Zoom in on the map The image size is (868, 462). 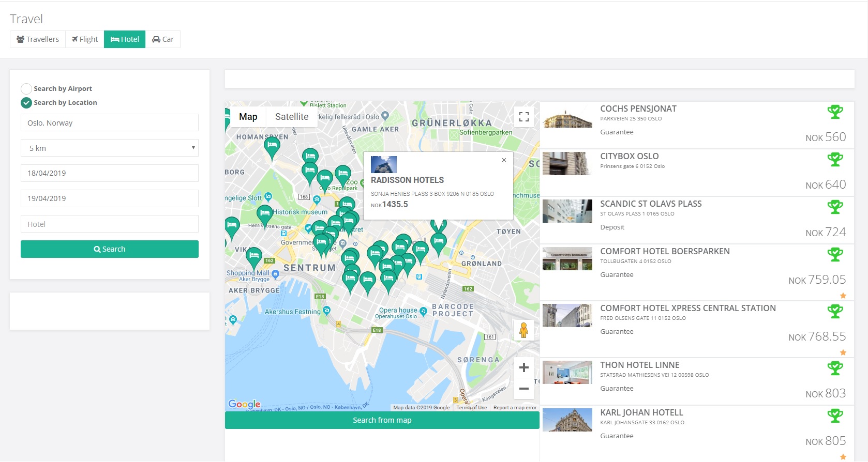[x=523, y=367]
